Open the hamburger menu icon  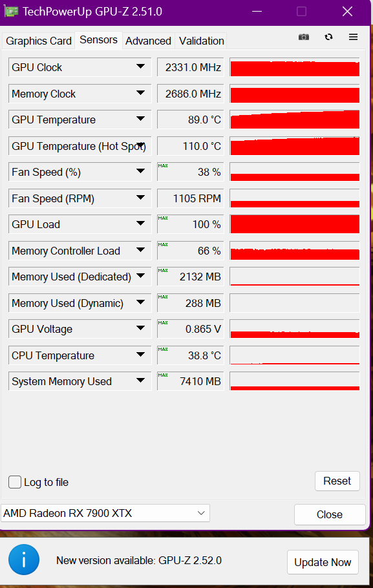[353, 37]
